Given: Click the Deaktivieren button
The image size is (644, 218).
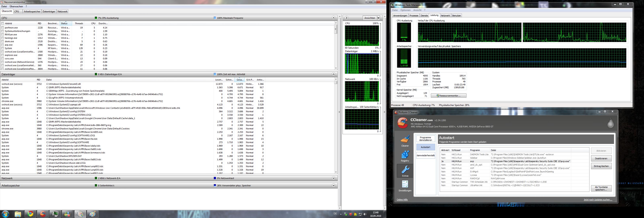Looking at the screenshot, I should pyautogui.click(x=601, y=158).
